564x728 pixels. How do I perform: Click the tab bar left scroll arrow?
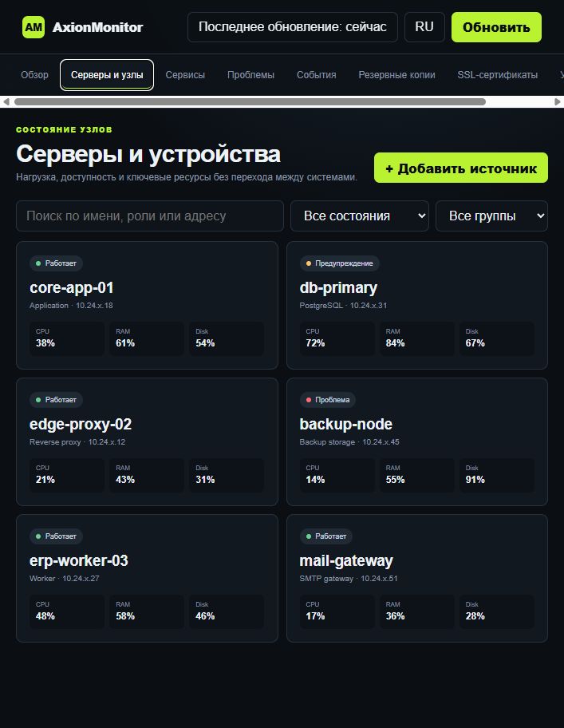tap(6, 101)
